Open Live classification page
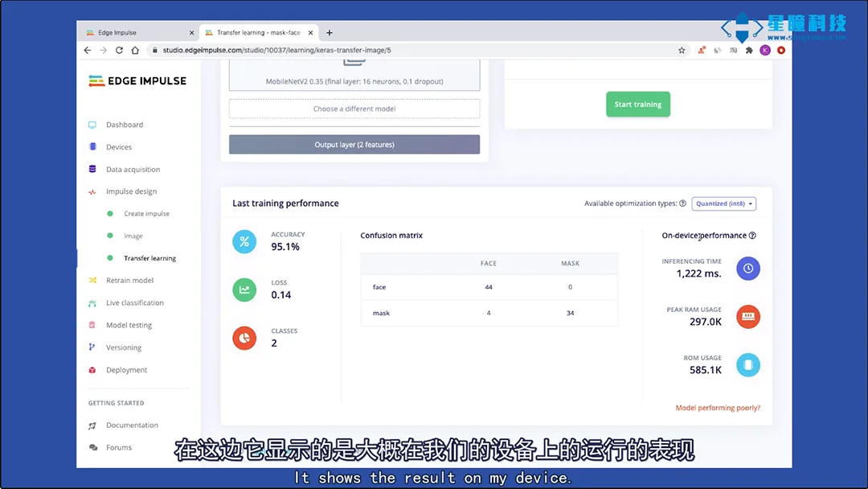 [135, 303]
